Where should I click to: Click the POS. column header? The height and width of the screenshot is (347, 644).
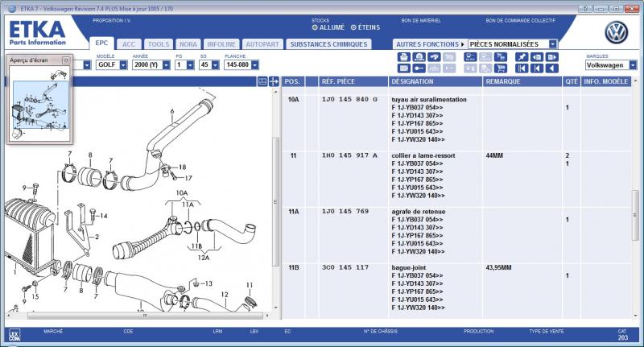click(x=293, y=81)
